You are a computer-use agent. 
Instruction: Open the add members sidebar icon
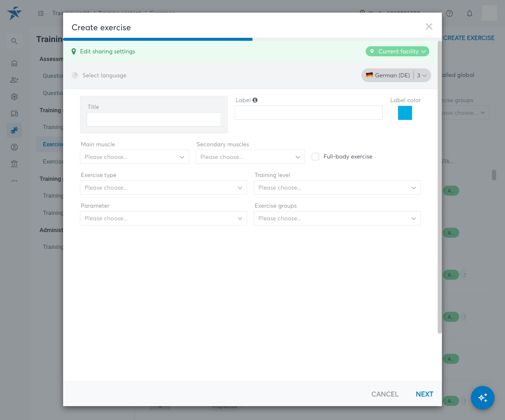(14, 80)
